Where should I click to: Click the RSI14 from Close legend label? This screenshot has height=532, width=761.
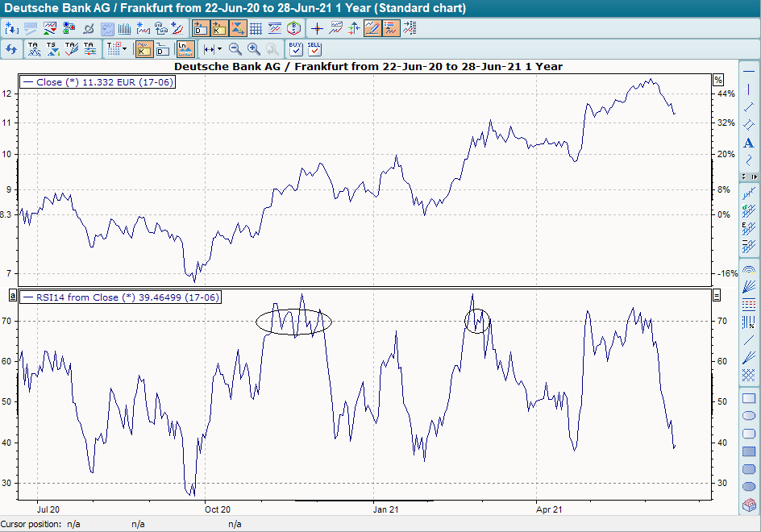pyautogui.click(x=121, y=297)
